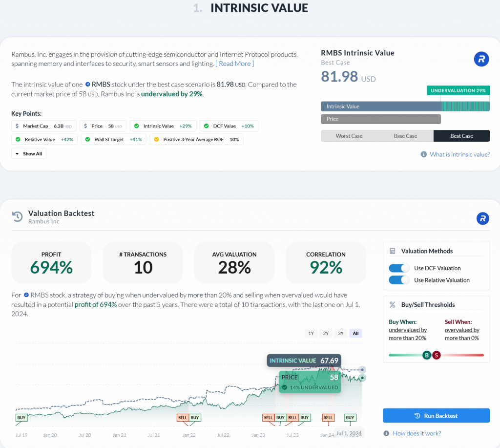The width and height of the screenshot is (500, 448).
Task: Click the Buy threshold B slider handle
Action: pos(427,355)
